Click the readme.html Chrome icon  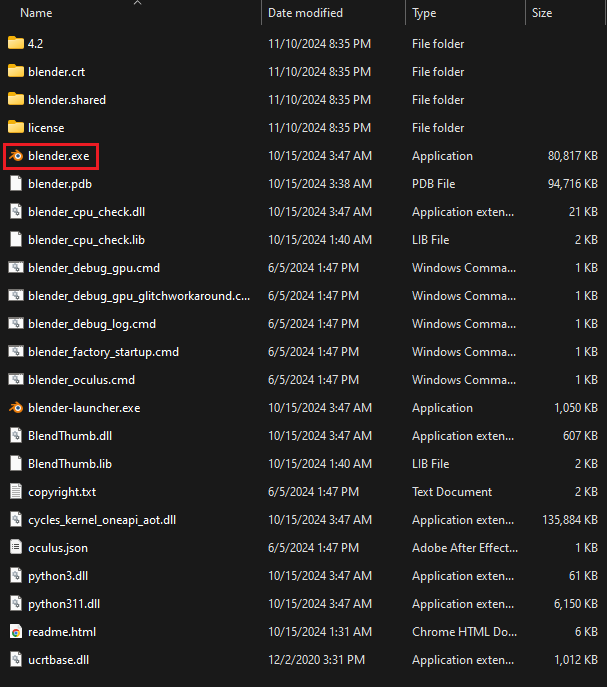(16, 632)
